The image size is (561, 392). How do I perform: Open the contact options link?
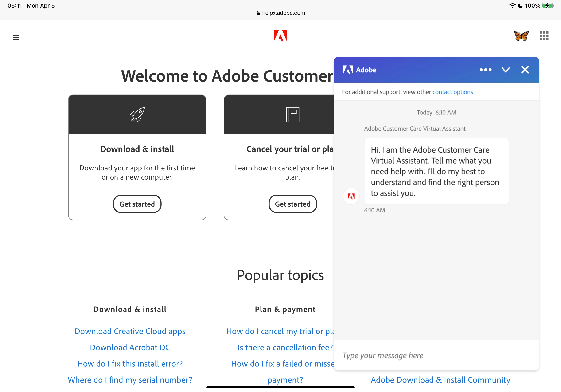point(453,92)
